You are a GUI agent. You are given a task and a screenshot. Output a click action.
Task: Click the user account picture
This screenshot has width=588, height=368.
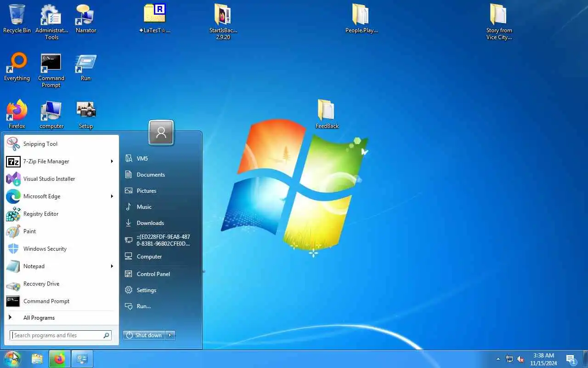click(161, 132)
